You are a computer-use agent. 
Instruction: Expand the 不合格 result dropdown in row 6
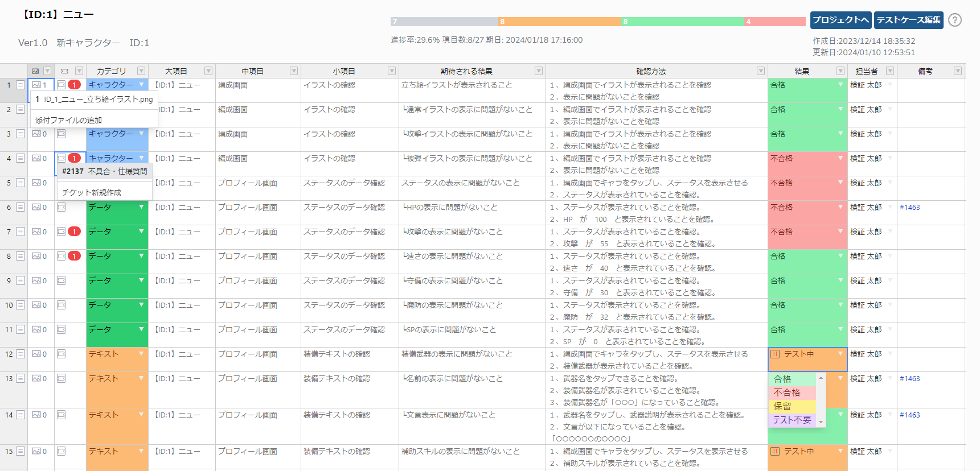[x=840, y=207]
